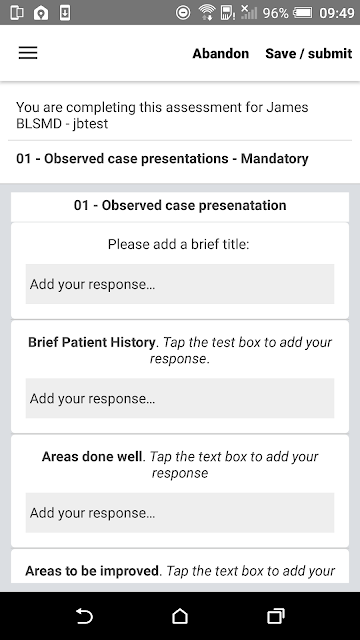Tap the clock time in status bar
Image resolution: width=360 pixels, height=640 pixels.
coord(337,13)
